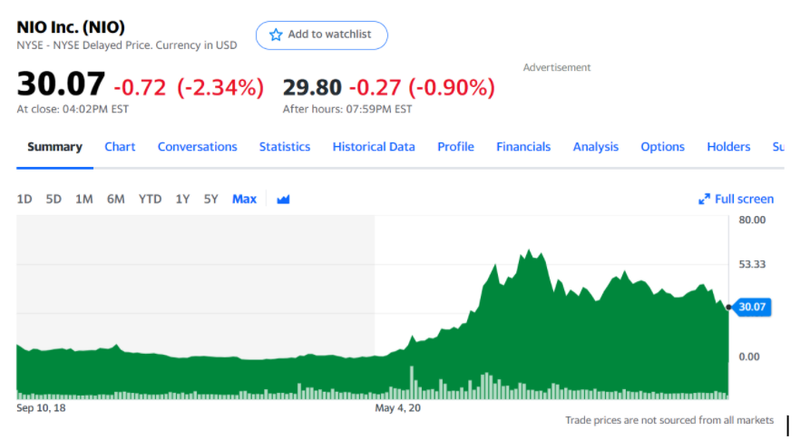Select the 1D chart range
This screenshot has height=441, width=800.
click(x=24, y=199)
